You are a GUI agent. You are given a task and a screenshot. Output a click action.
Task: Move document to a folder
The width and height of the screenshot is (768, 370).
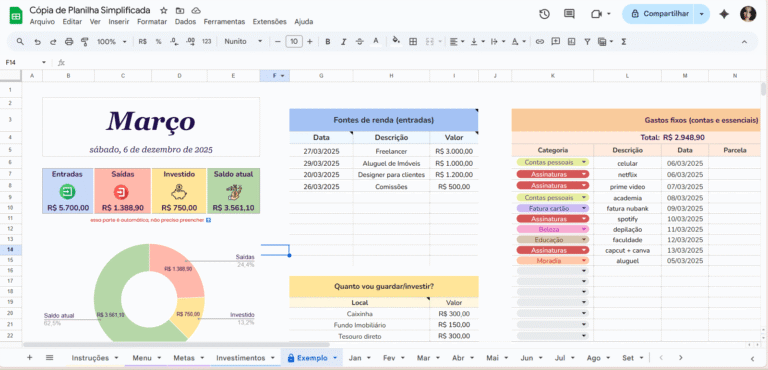pyautogui.click(x=180, y=10)
